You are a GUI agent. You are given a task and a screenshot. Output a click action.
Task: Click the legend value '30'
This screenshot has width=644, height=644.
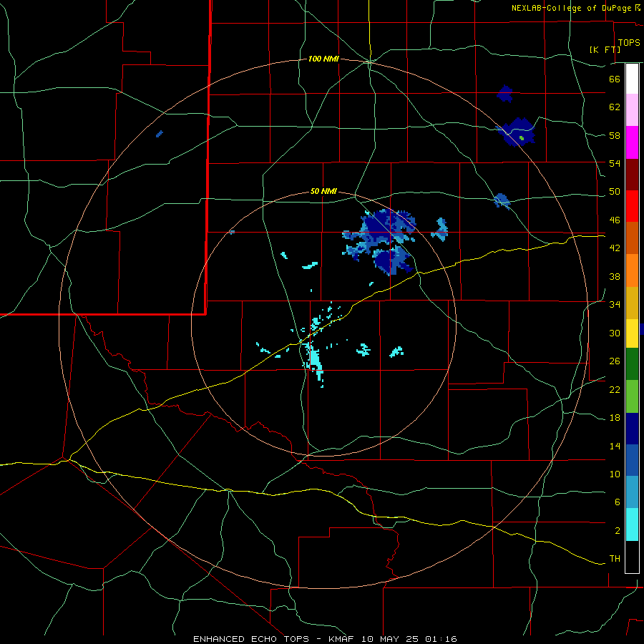click(615, 333)
